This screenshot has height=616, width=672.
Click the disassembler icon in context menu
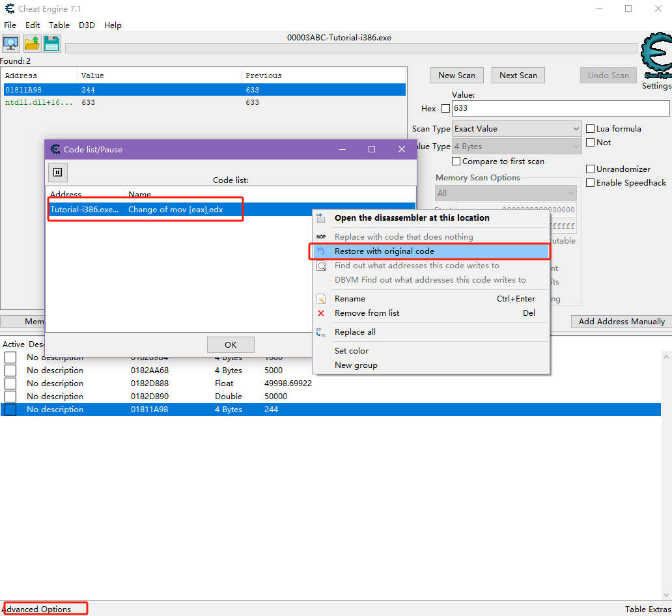pos(321,218)
